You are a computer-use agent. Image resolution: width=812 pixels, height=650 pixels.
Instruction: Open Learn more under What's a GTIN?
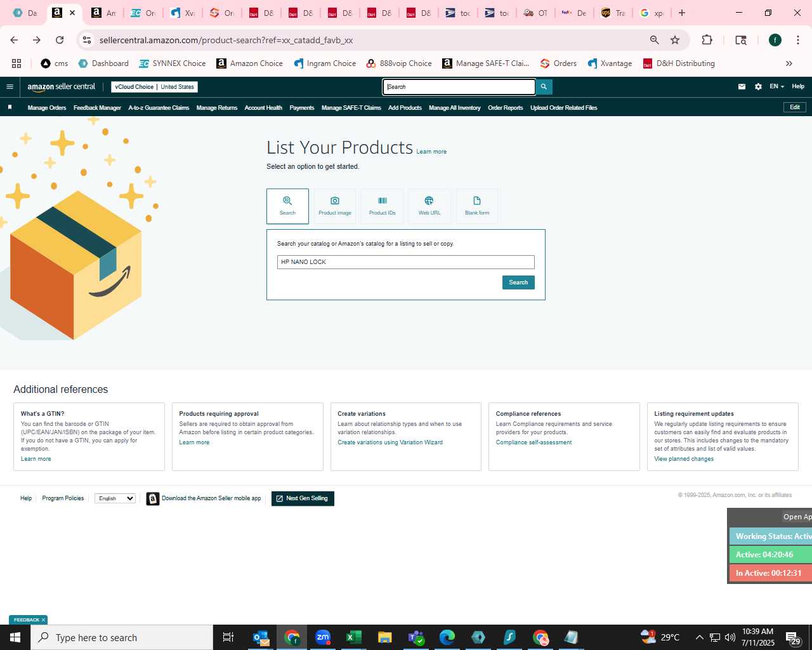tap(36, 459)
